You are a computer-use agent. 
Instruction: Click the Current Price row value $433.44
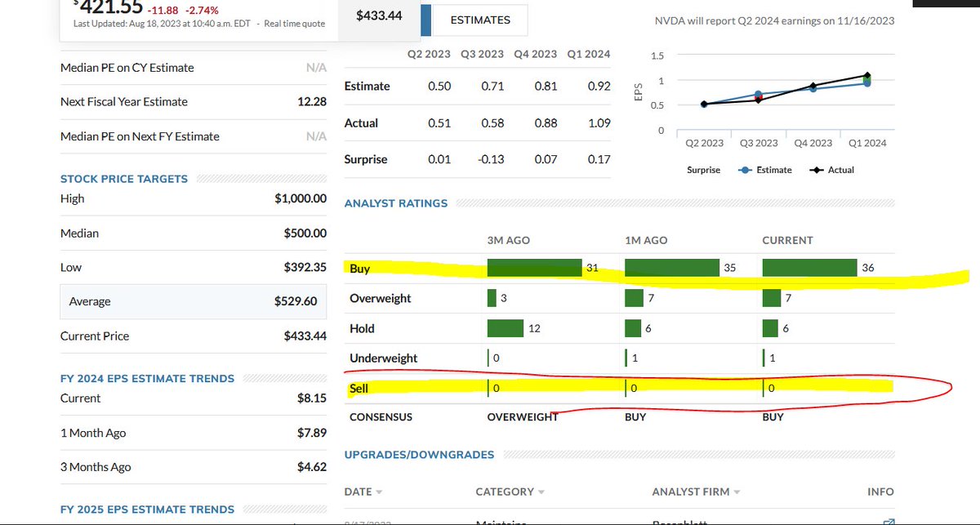(305, 336)
